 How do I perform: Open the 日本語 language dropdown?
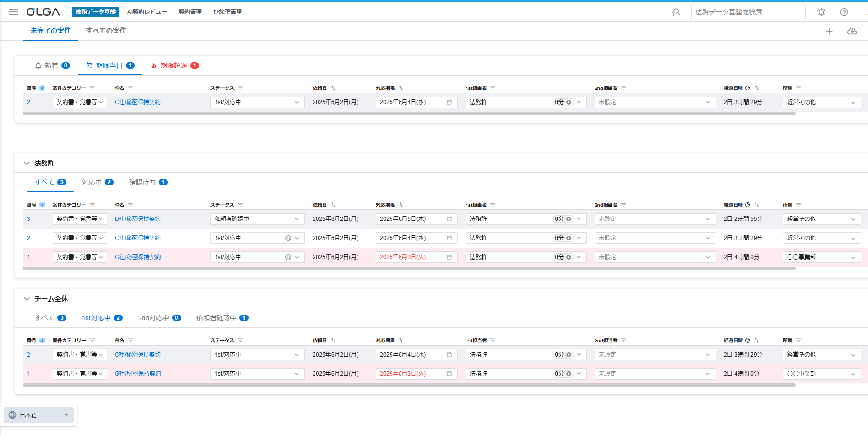tap(39, 415)
